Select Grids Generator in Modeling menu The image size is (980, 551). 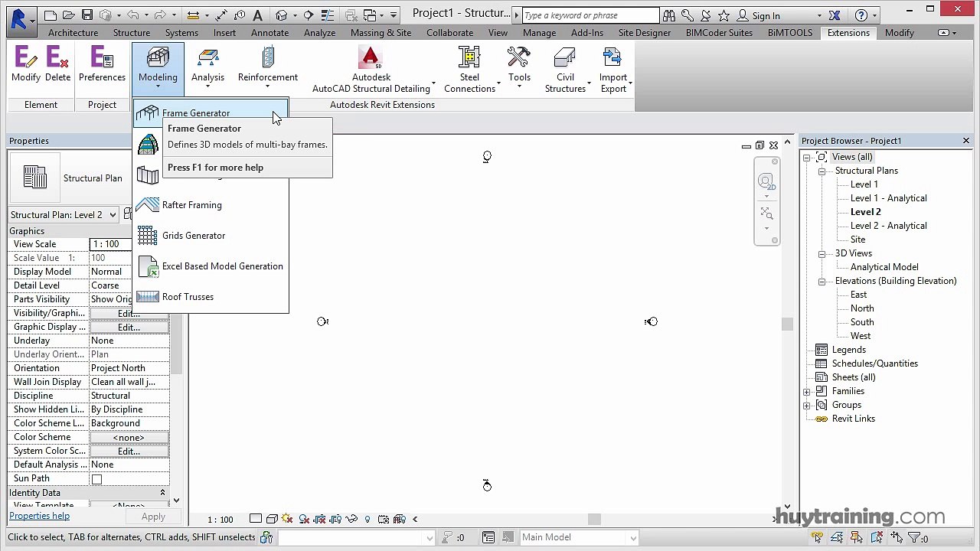pos(211,236)
